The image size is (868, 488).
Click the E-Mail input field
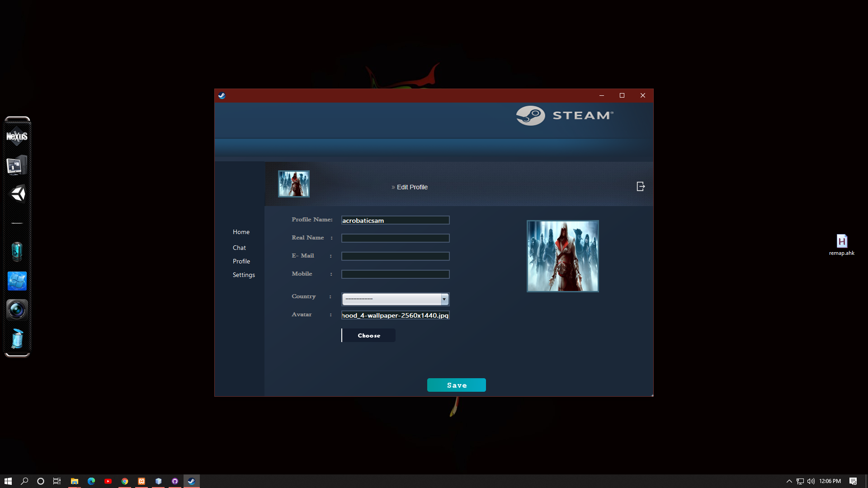click(x=396, y=256)
